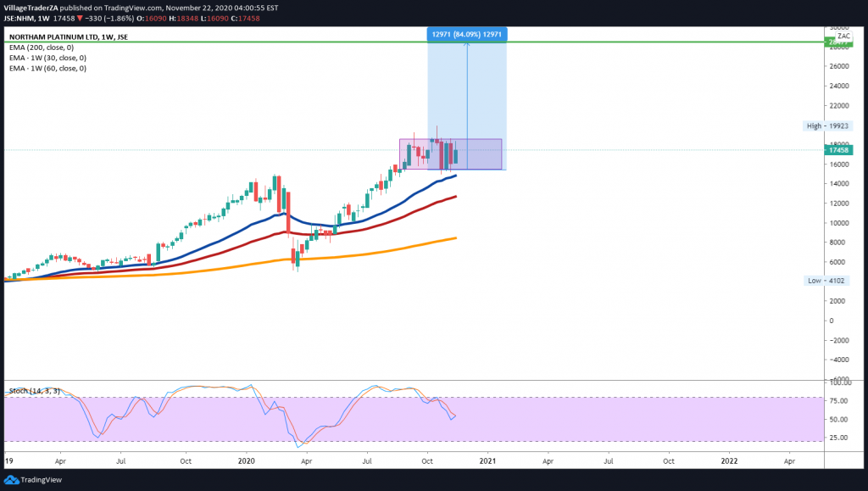Click the VillageTraderZA author name
Screen dimensions: 868x491
pyautogui.click(x=30, y=5)
